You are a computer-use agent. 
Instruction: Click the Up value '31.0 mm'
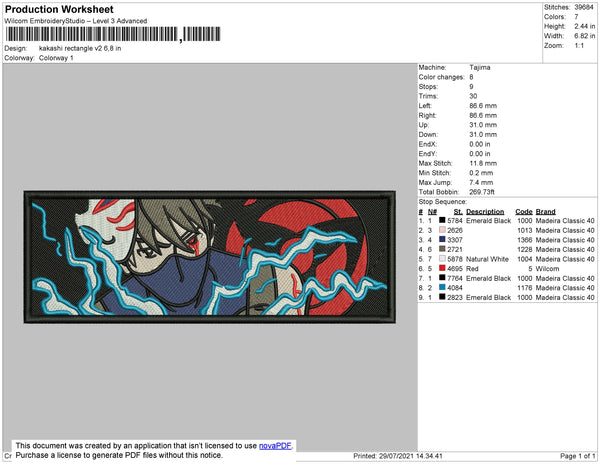coord(483,125)
